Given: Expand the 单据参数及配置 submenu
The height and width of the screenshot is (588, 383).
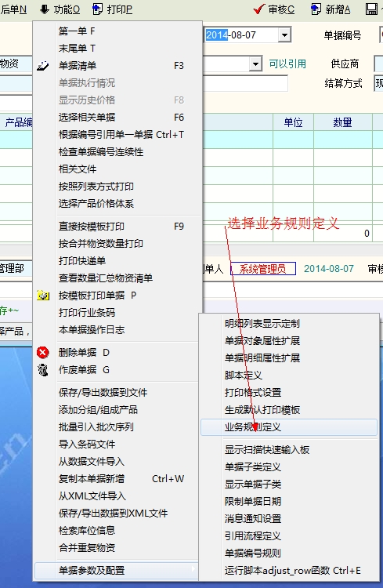Looking at the screenshot, I should (x=117, y=571).
